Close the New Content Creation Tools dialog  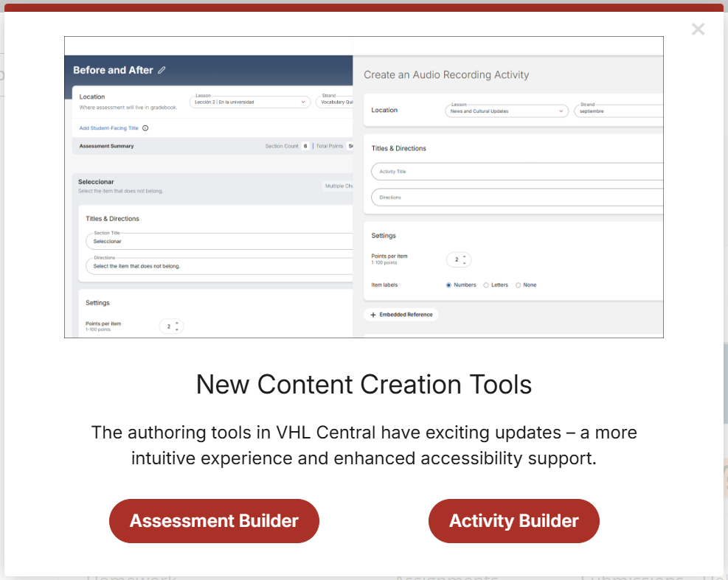click(698, 29)
